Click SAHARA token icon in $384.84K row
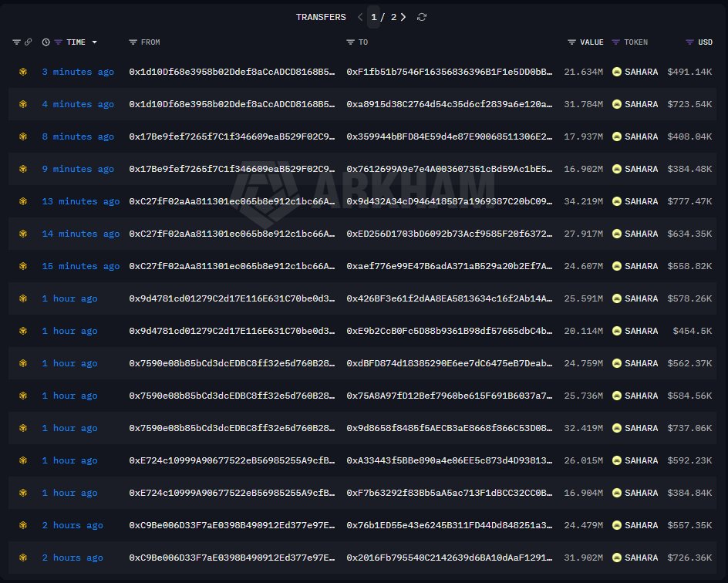This screenshot has height=583, width=728. click(617, 493)
